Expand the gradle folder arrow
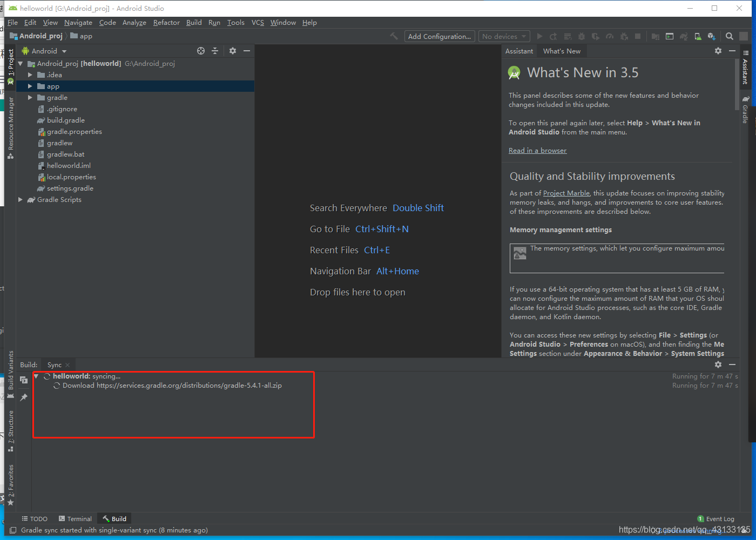Image resolution: width=756 pixels, height=540 pixels. click(x=30, y=98)
